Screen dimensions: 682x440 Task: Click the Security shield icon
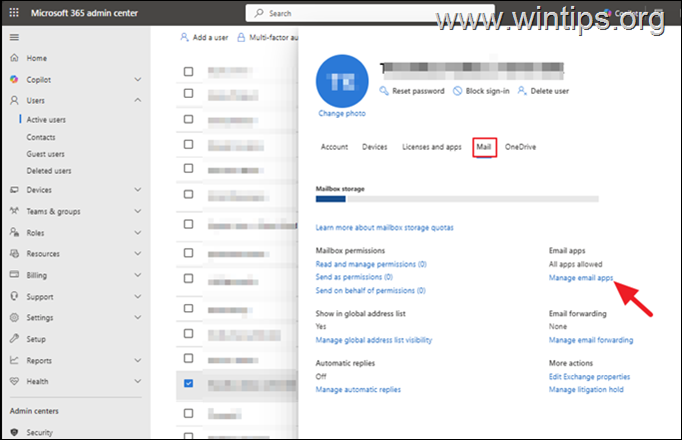click(14, 432)
